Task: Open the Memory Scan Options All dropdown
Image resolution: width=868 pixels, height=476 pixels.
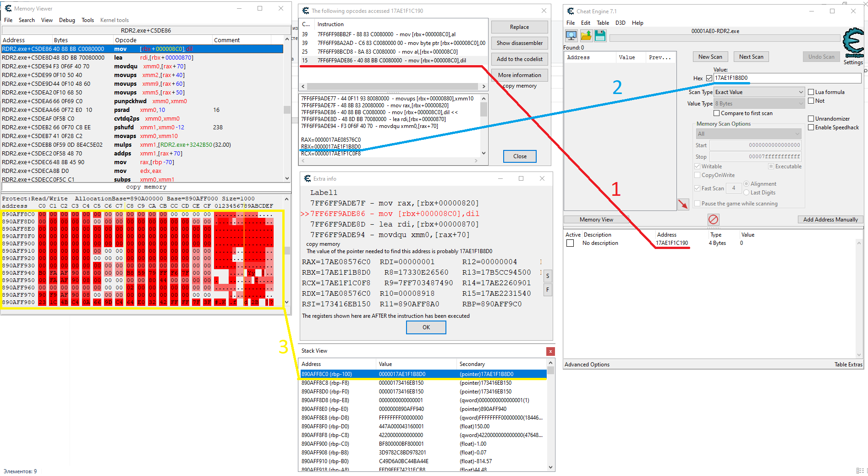Action: click(x=748, y=134)
